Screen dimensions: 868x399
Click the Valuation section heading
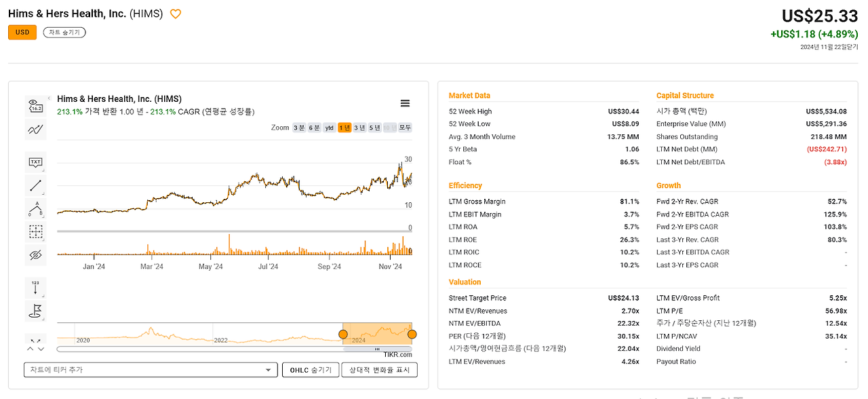465,282
